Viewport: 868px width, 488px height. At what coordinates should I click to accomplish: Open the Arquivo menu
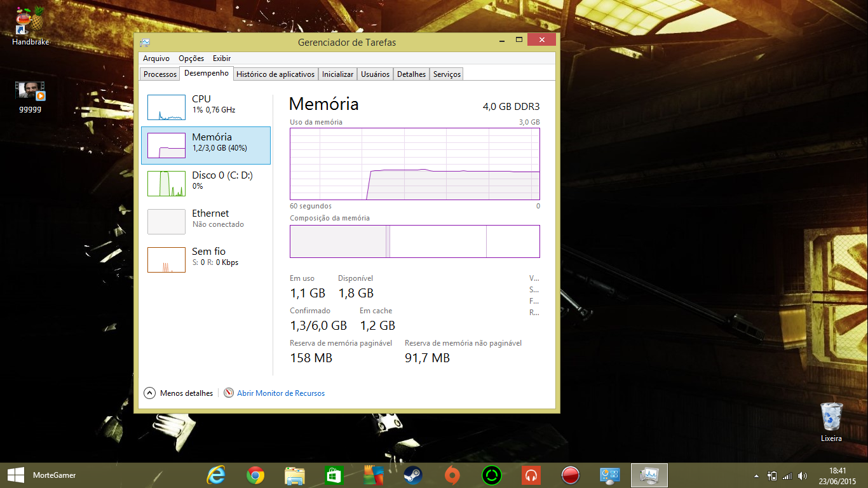[156, 58]
